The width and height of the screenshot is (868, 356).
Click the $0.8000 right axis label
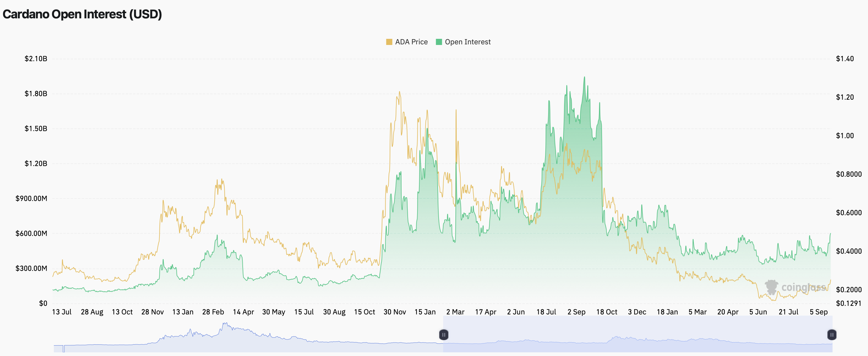click(x=849, y=174)
